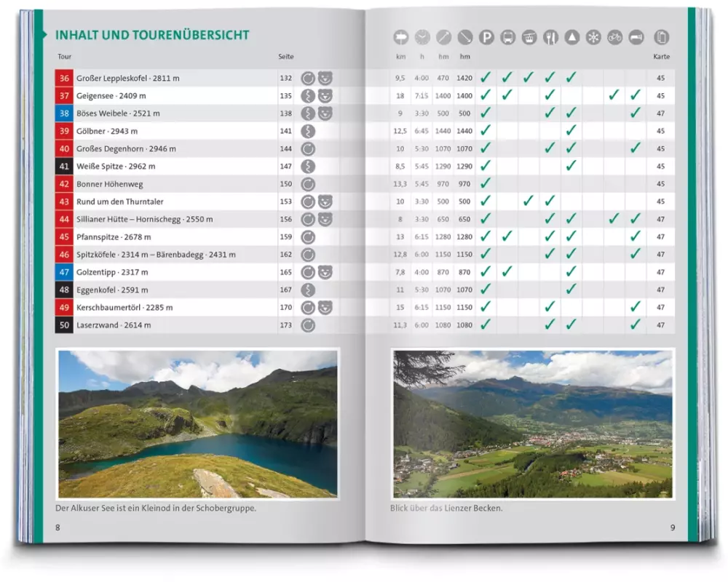Image resolution: width=728 pixels, height=582 pixels.
Task: Click cable car checkmark for Großer Leppleskofel row
Action: coord(529,77)
